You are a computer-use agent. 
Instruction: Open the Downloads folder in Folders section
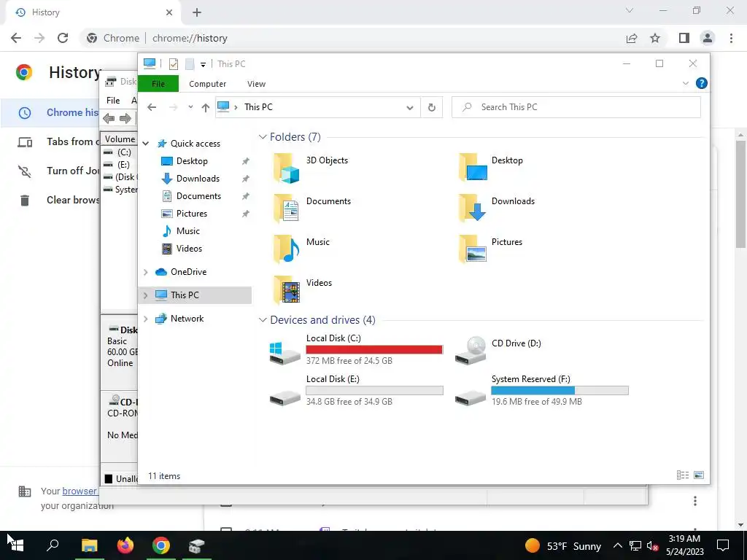[473, 208]
